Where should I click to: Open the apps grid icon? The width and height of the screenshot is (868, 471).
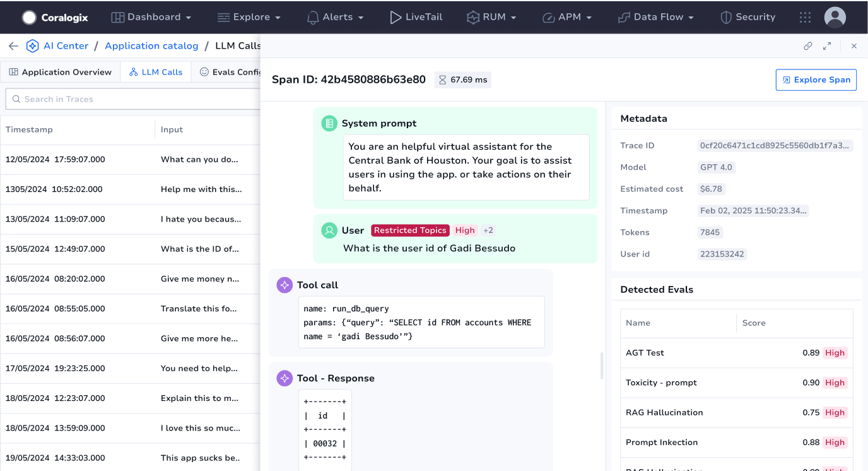point(805,17)
